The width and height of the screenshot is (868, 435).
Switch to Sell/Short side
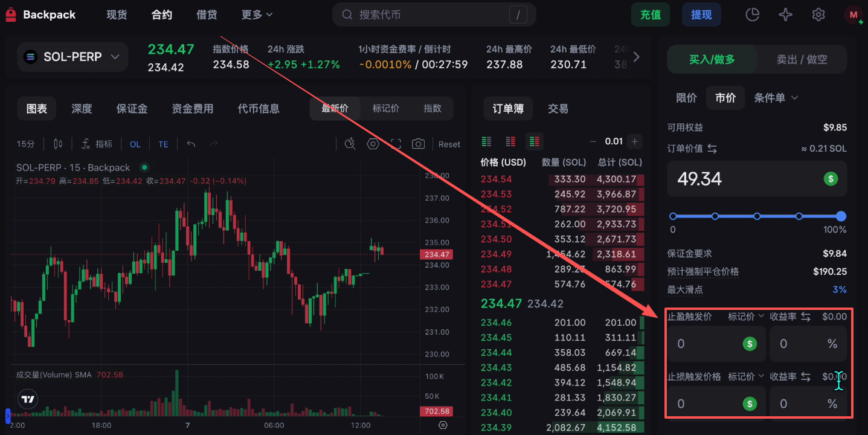pos(802,59)
